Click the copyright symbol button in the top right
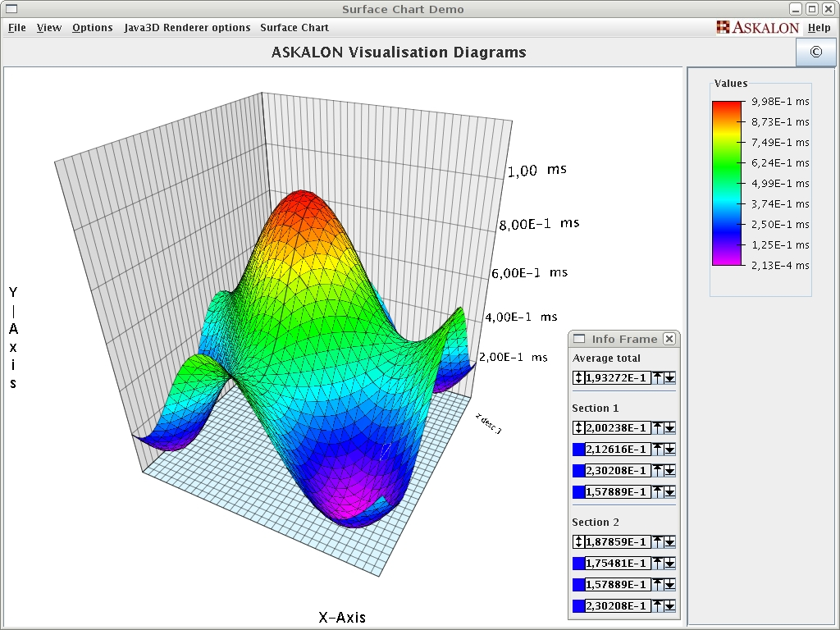The height and width of the screenshot is (630, 840). (816, 52)
